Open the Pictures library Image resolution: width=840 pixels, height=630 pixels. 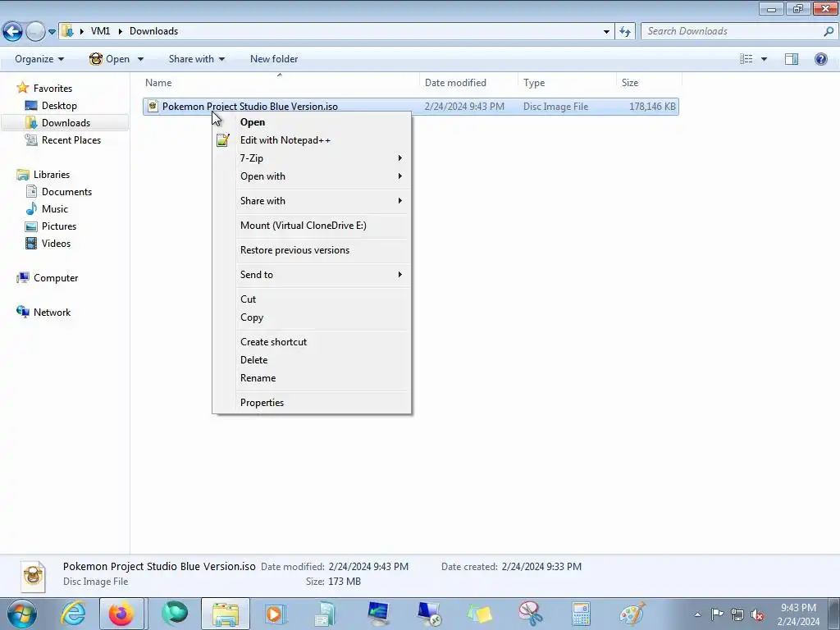59,226
